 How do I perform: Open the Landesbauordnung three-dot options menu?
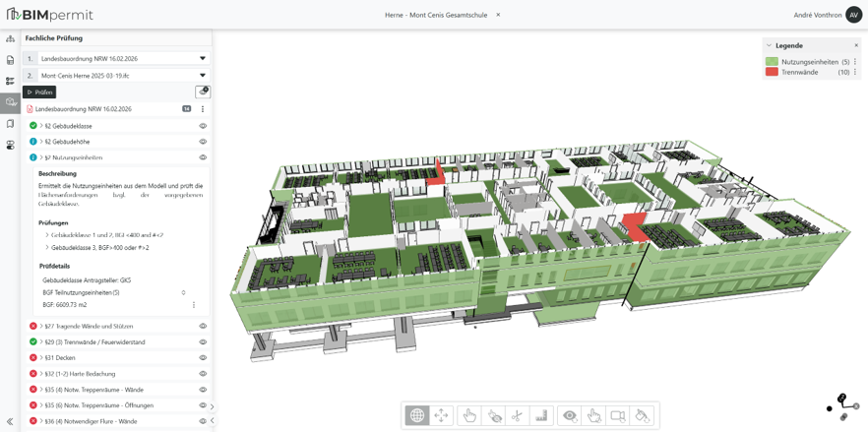pyautogui.click(x=203, y=109)
